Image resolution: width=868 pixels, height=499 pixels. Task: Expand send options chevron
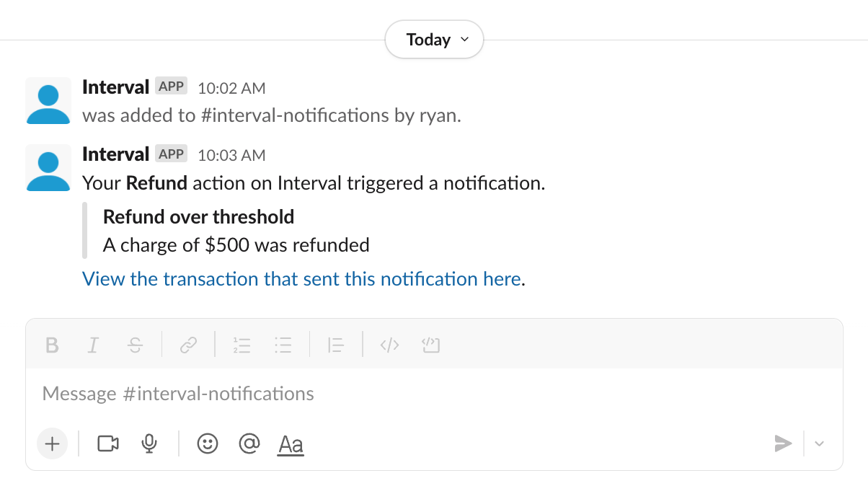coord(819,443)
